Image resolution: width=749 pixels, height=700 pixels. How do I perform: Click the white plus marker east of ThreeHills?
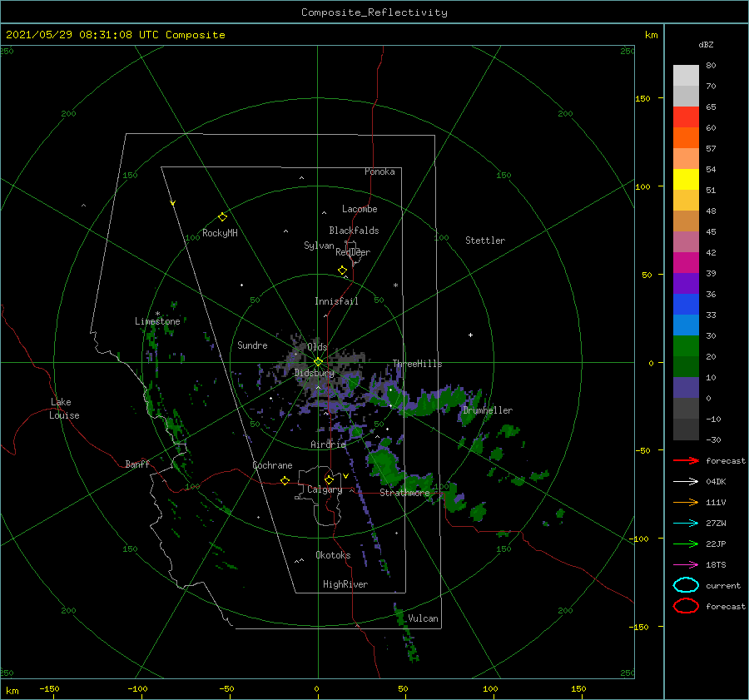click(x=470, y=335)
